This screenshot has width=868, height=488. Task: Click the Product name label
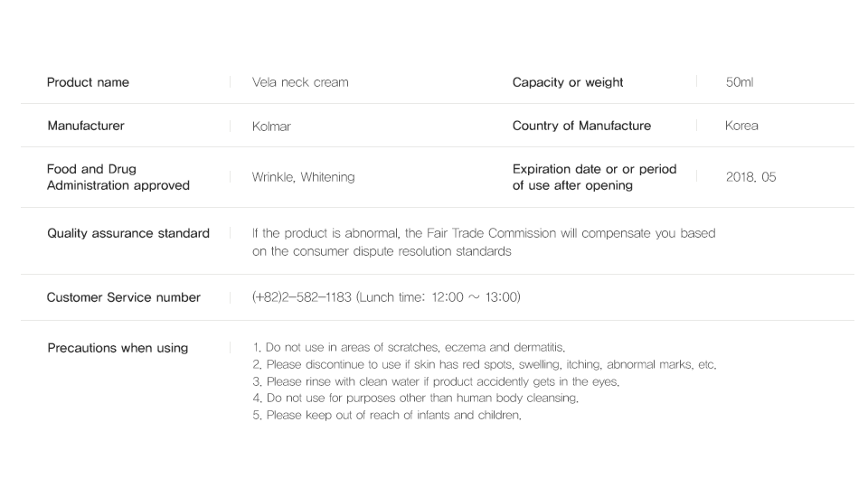(88, 82)
